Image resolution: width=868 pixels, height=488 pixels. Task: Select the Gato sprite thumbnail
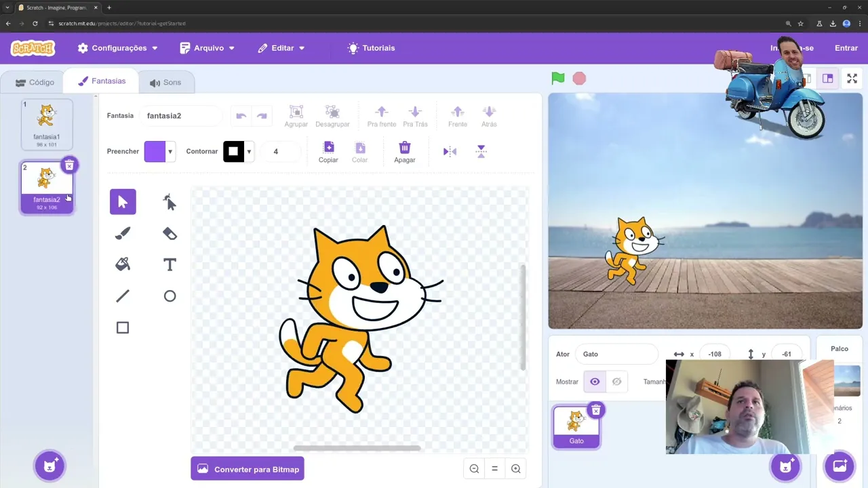click(x=576, y=426)
